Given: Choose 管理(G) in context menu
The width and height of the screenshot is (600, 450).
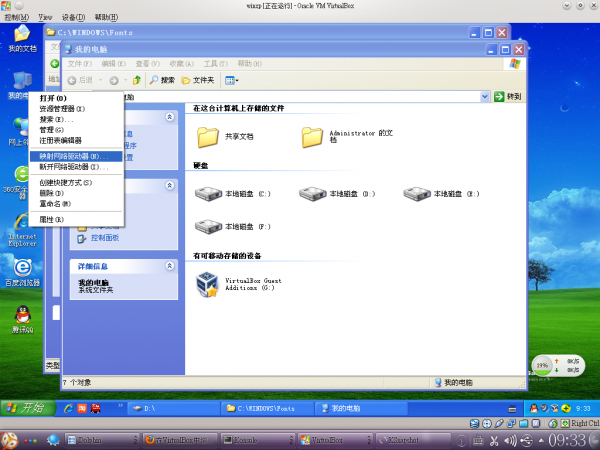Looking at the screenshot, I should (76, 130).
